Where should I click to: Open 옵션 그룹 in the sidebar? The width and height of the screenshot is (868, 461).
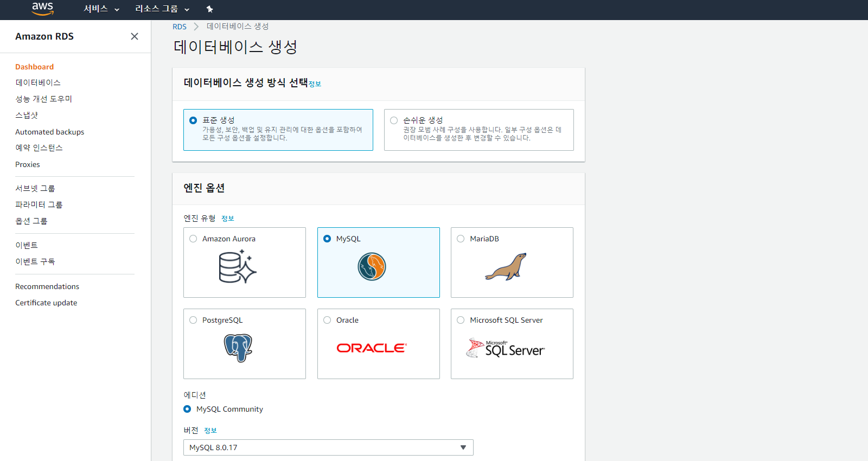click(x=31, y=221)
